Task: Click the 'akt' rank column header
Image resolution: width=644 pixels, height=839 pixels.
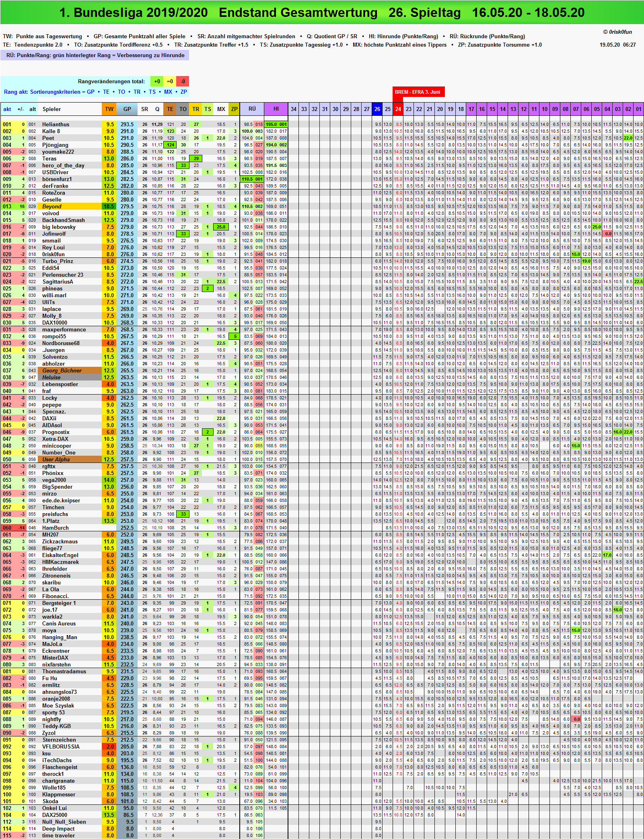Action: click(x=7, y=109)
